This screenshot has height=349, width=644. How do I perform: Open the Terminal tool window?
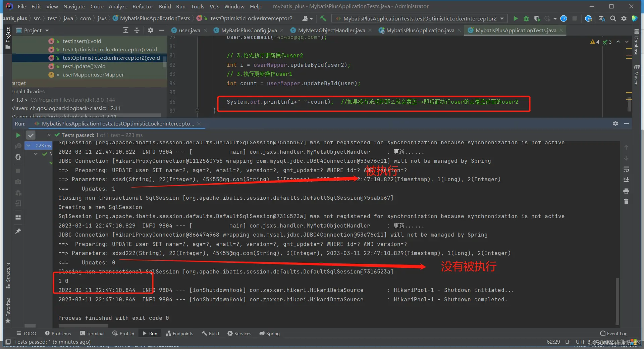point(92,334)
